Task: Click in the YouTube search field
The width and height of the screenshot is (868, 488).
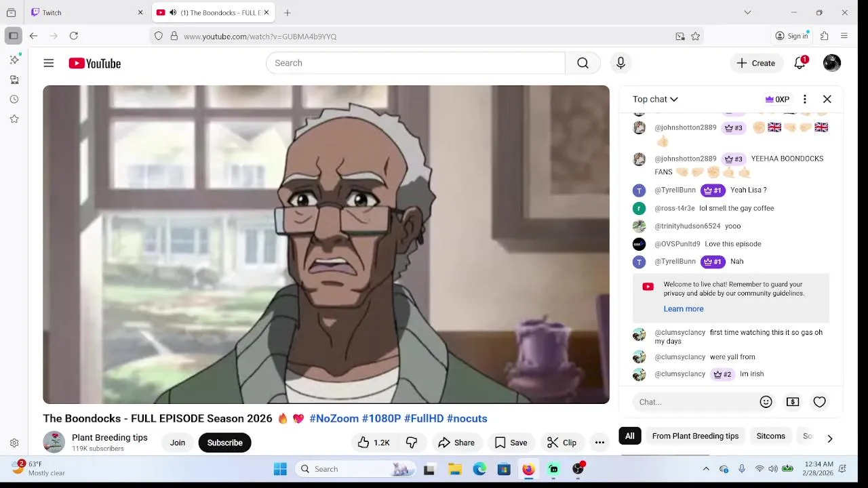Action: [415, 63]
